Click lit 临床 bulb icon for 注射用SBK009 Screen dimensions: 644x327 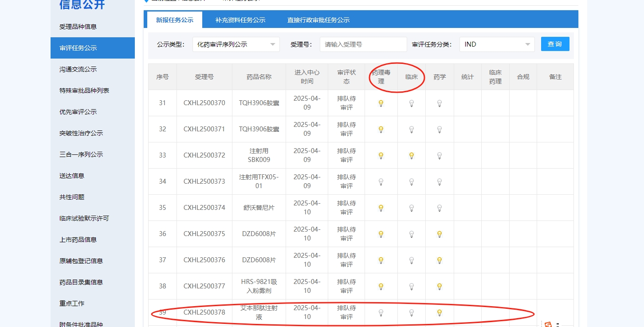click(x=411, y=156)
